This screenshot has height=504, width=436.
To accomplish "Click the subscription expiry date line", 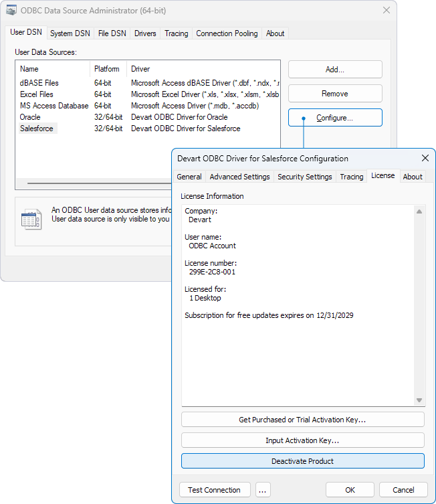I will point(269,315).
